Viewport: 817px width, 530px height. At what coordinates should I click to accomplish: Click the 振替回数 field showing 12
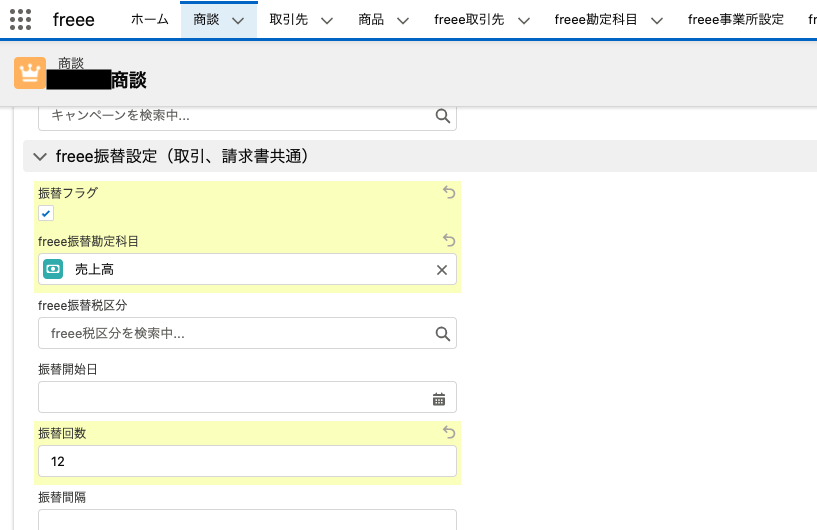click(x=247, y=461)
